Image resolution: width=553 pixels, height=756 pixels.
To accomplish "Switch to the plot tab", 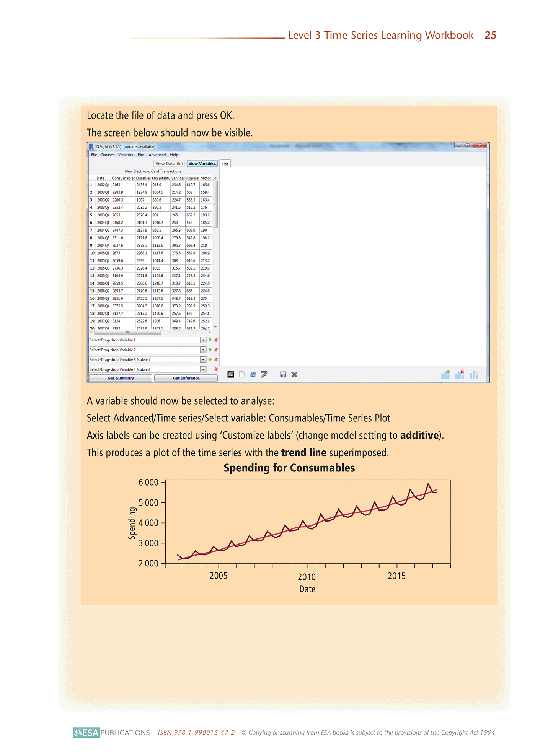I will [225, 164].
